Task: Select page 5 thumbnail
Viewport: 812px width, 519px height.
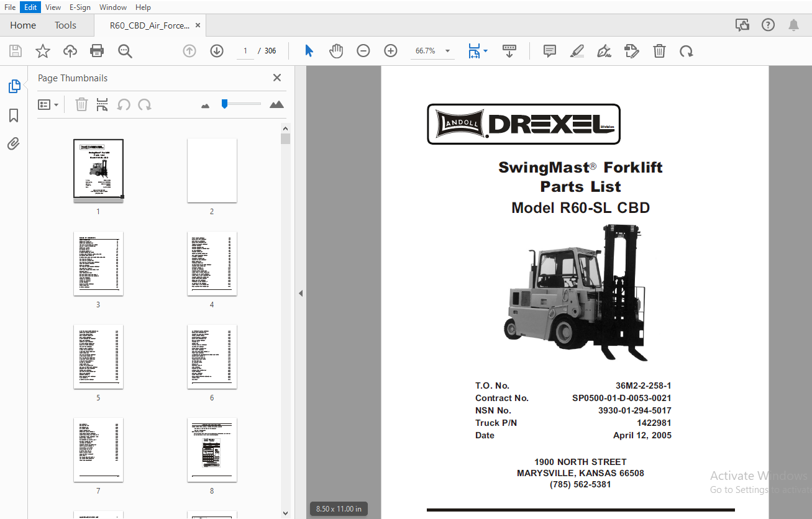Action: point(98,357)
